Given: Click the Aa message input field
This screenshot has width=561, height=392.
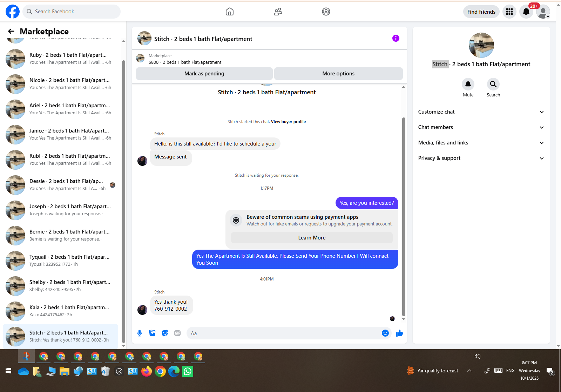Looking at the screenshot, I should tap(284, 333).
